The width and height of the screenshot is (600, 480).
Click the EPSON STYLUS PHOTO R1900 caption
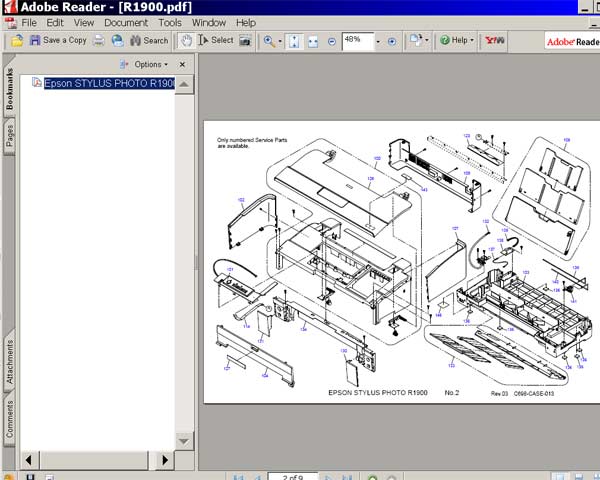(378, 393)
